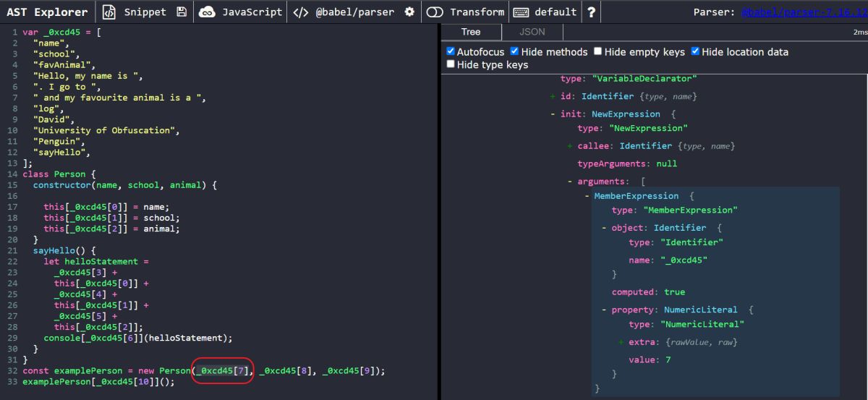Click "University of Obfuscation" string in code
This screenshot has height=400, width=868.
click(105, 131)
